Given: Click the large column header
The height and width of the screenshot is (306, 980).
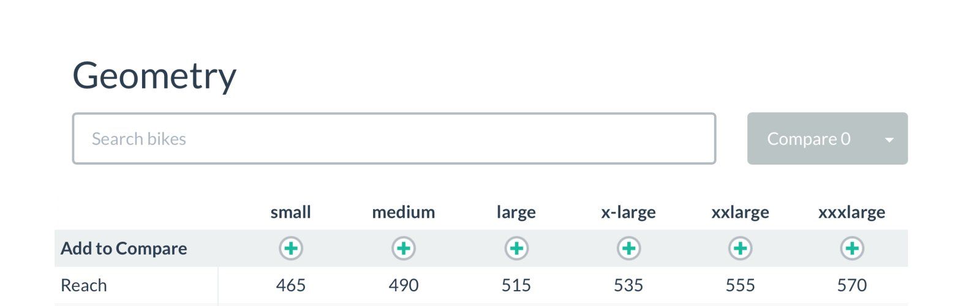Looking at the screenshot, I should [516, 212].
